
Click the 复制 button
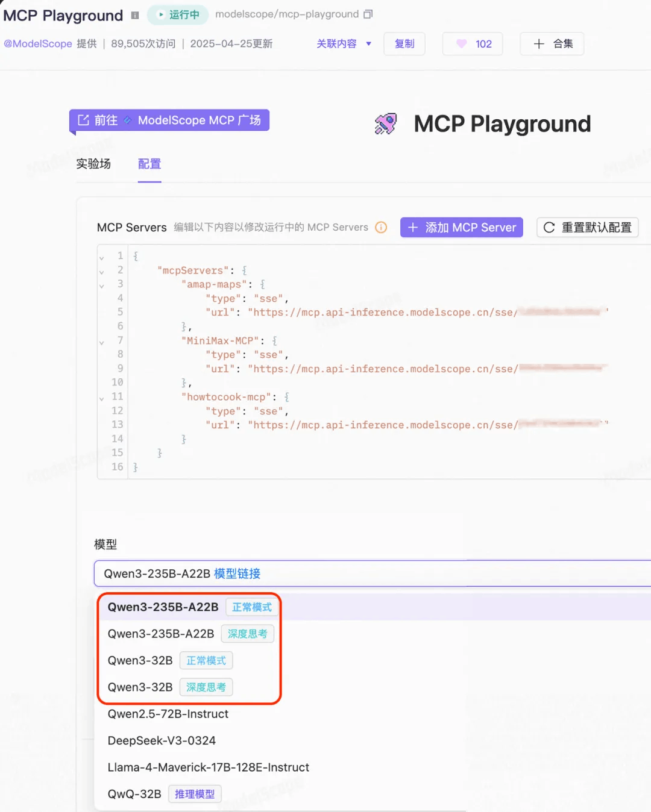pyautogui.click(x=404, y=43)
